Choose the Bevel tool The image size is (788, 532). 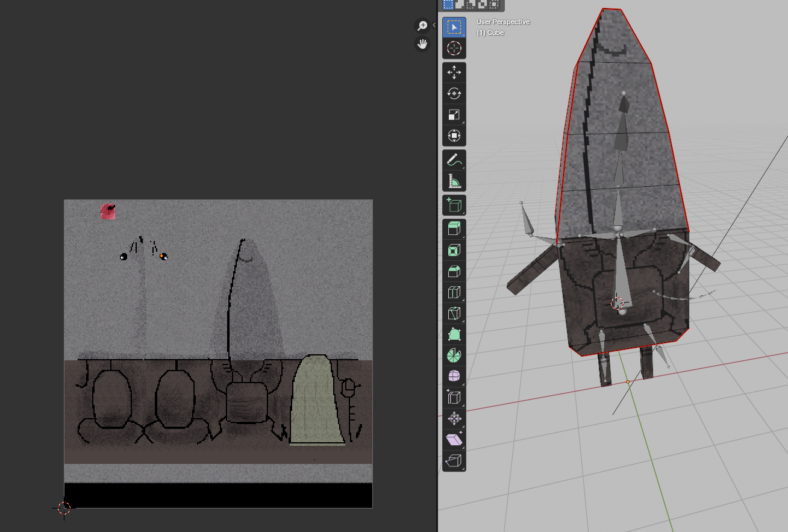(454, 271)
